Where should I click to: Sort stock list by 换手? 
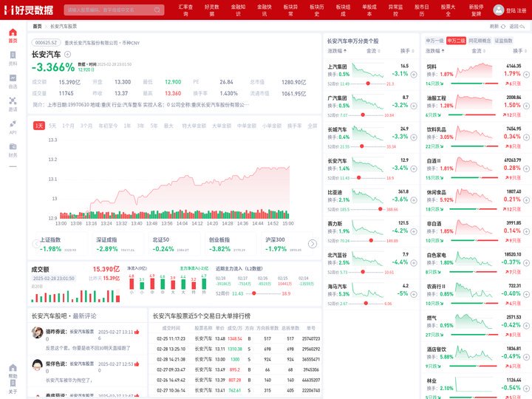[x=407, y=51]
